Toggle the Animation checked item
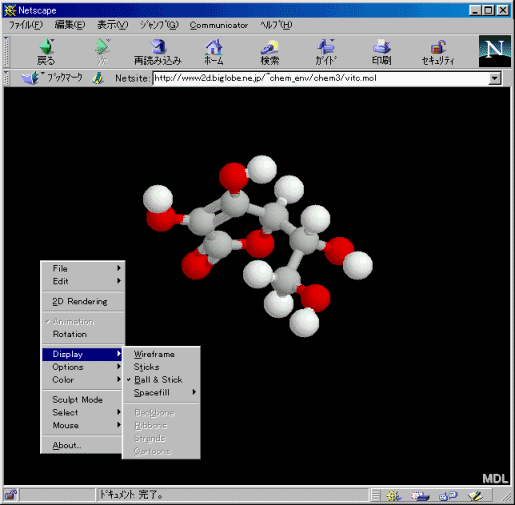This screenshot has height=505, width=515. click(83, 322)
